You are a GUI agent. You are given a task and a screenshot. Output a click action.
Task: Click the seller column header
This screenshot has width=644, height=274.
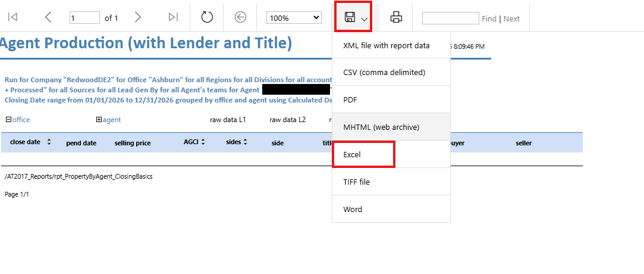point(524,143)
